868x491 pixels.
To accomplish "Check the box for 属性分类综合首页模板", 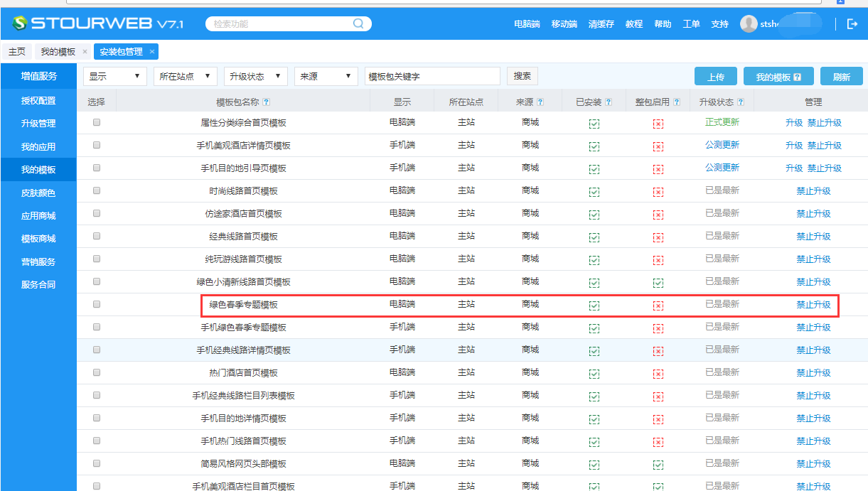I will click(97, 122).
